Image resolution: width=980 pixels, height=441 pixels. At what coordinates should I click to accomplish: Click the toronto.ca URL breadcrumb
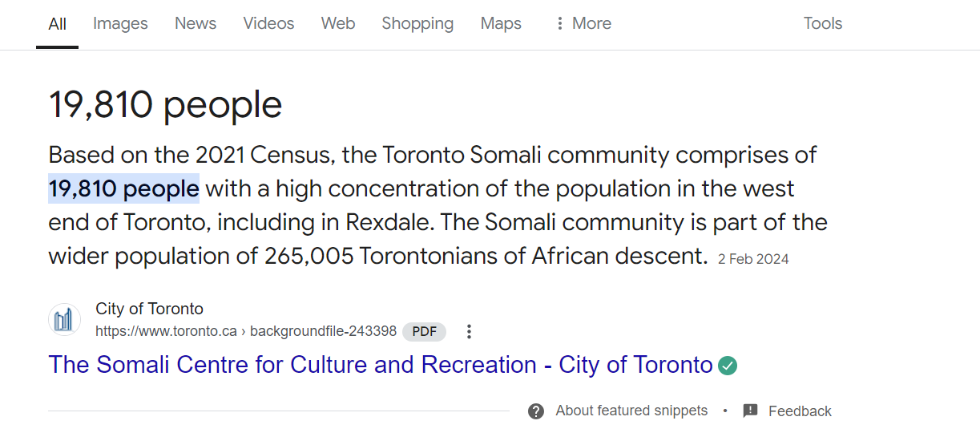pyautogui.click(x=246, y=331)
